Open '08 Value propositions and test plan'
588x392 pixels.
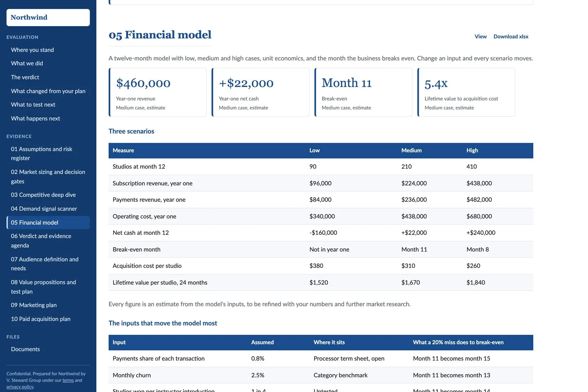tap(48, 287)
